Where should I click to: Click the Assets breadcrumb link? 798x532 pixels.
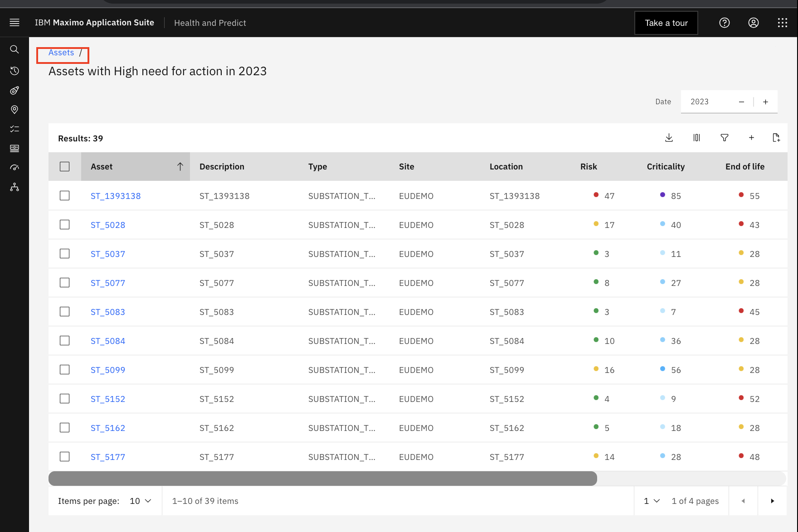pyautogui.click(x=61, y=53)
